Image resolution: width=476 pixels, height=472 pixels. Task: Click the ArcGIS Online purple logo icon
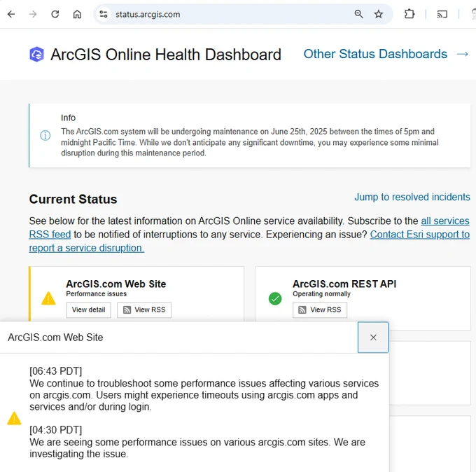coord(36,55)
